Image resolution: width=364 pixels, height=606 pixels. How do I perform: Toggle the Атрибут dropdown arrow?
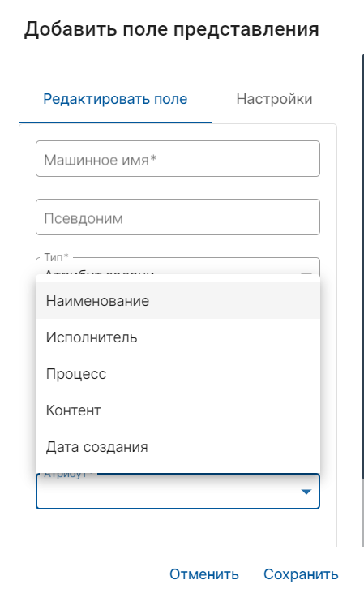(x=306, y=492)
